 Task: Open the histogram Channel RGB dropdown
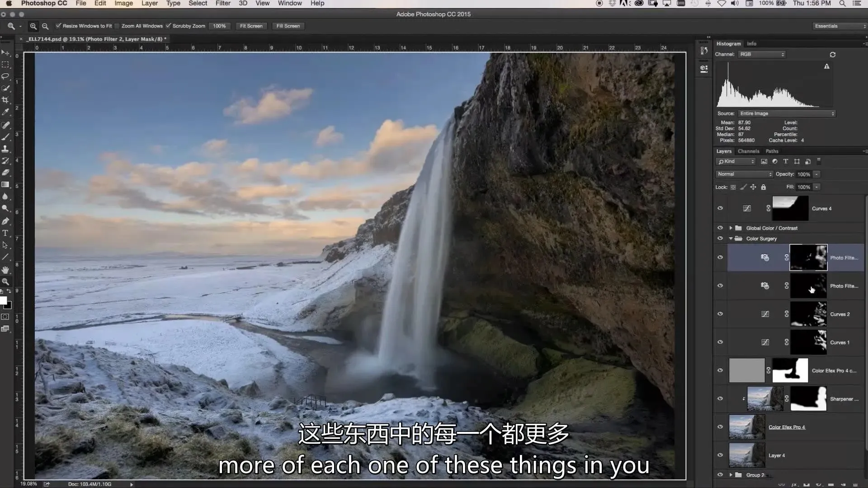[762, 54]
